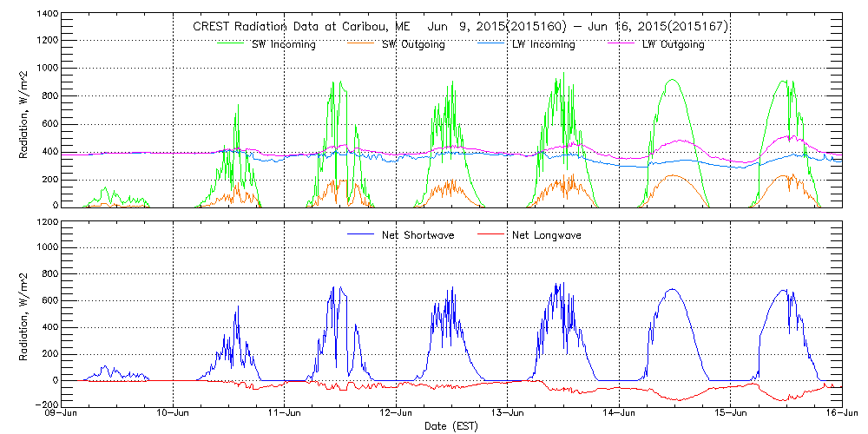Select the "LW Outgoing" legend entry
The image size is (868, 434).
pos(673,44)
